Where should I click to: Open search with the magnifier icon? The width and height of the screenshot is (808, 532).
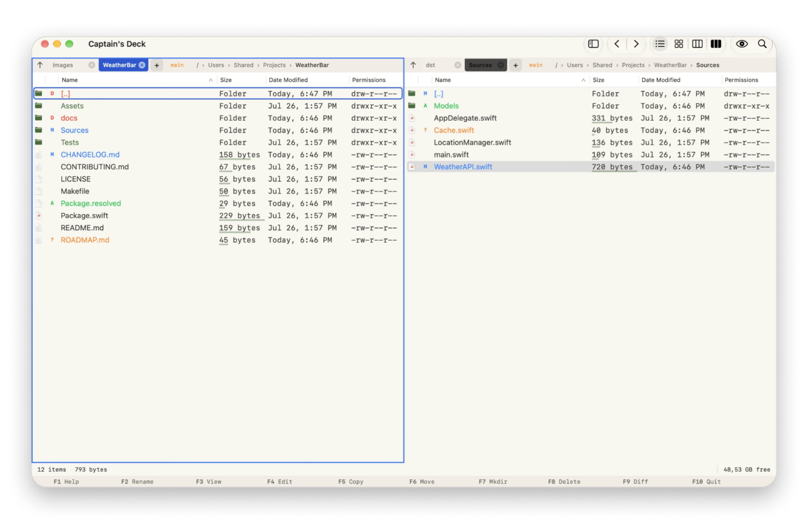(762, 44)
